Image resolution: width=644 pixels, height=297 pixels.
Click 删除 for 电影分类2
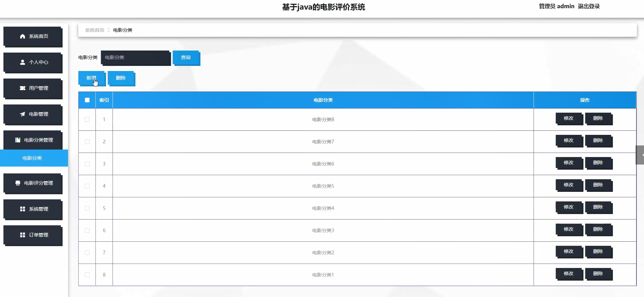(599, 252)
